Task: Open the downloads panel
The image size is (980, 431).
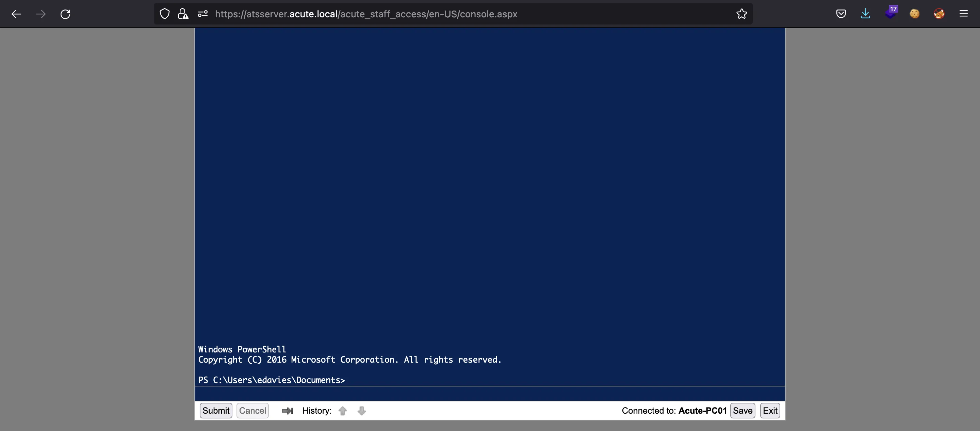Action: point(865,14)
